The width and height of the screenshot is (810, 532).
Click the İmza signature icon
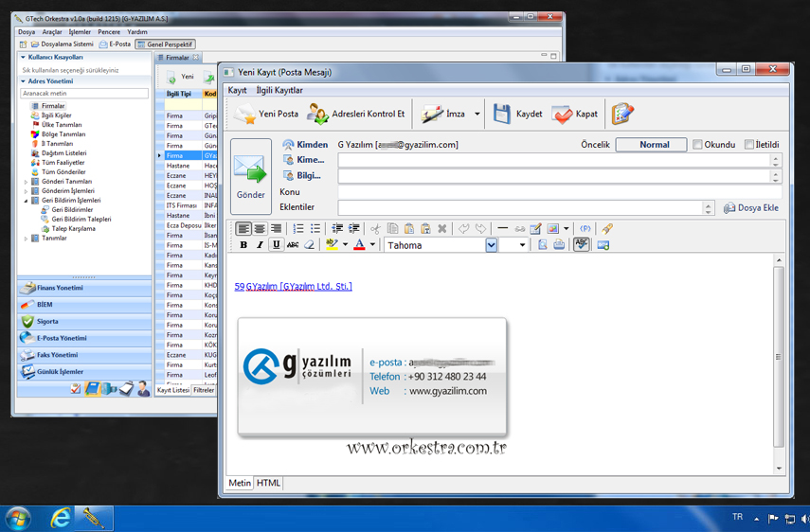[432, 114]
